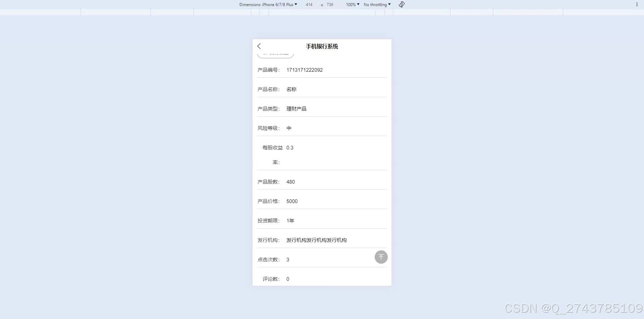Click the width field showing 414

tap(309, 5)
